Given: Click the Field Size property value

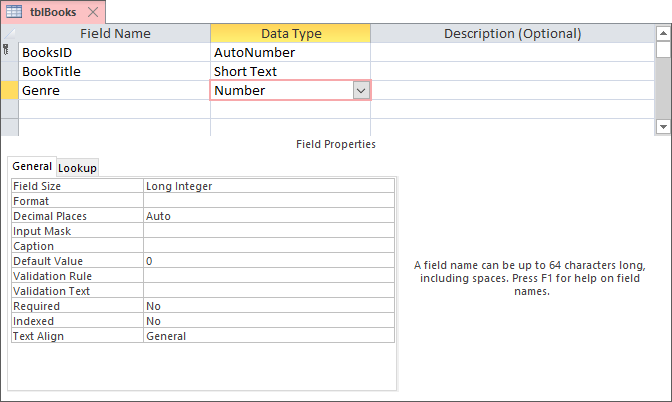Looking at the screenshot, I should (268, 186).
